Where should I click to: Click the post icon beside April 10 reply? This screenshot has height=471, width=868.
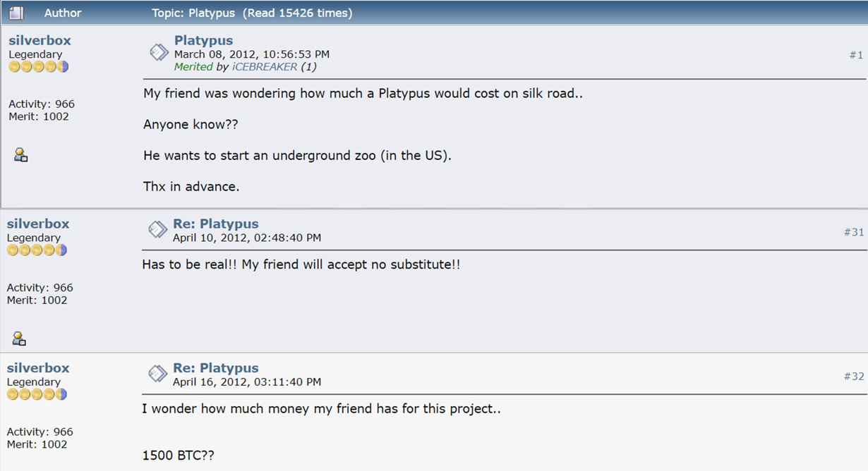[x=157, y=229]
